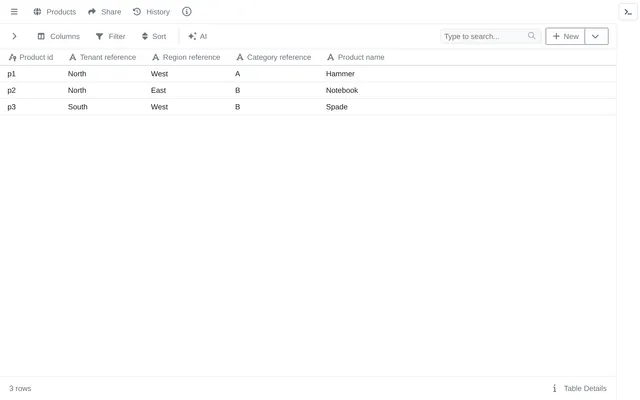640x400 pixels.
Task: Click the Region reference text-type icon
Action: click(156, 57)
